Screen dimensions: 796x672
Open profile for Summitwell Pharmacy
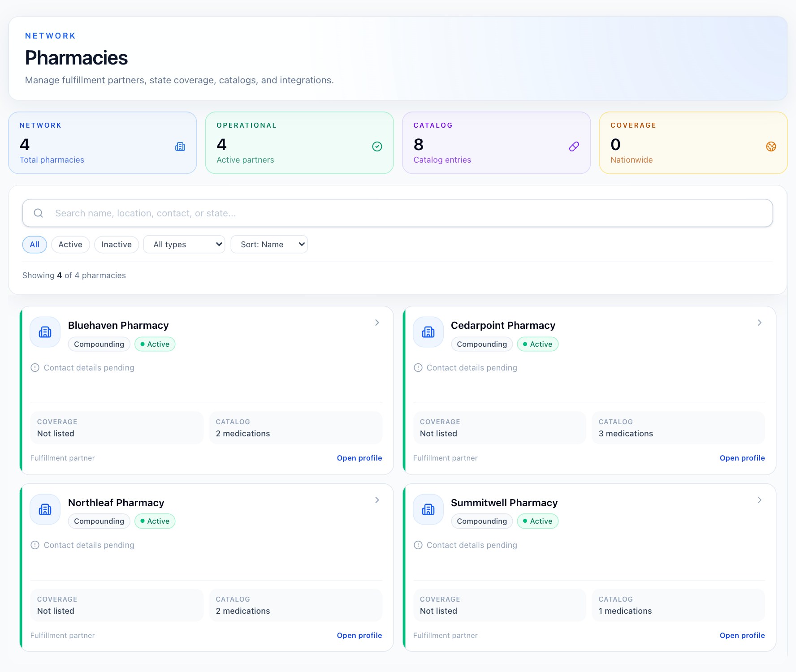pyautogui.click(x=742, y=635)
